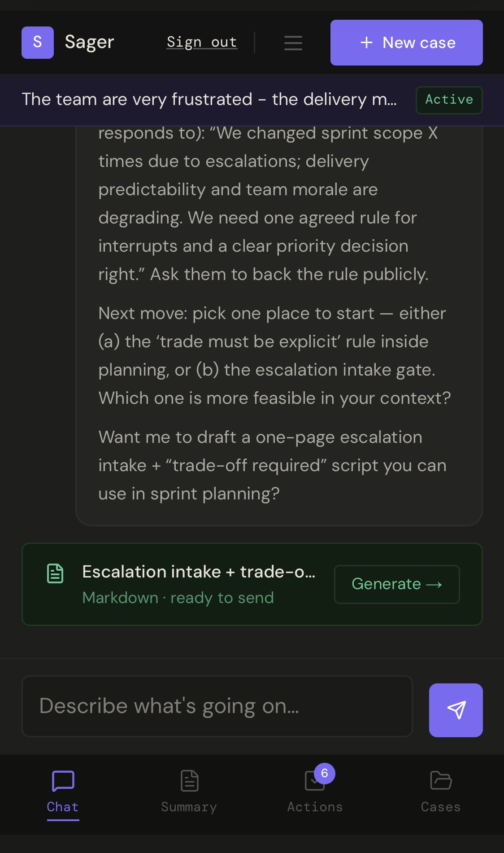Open the Cases tab label
This screenshot has height=853, width=504.
point(441,807)
